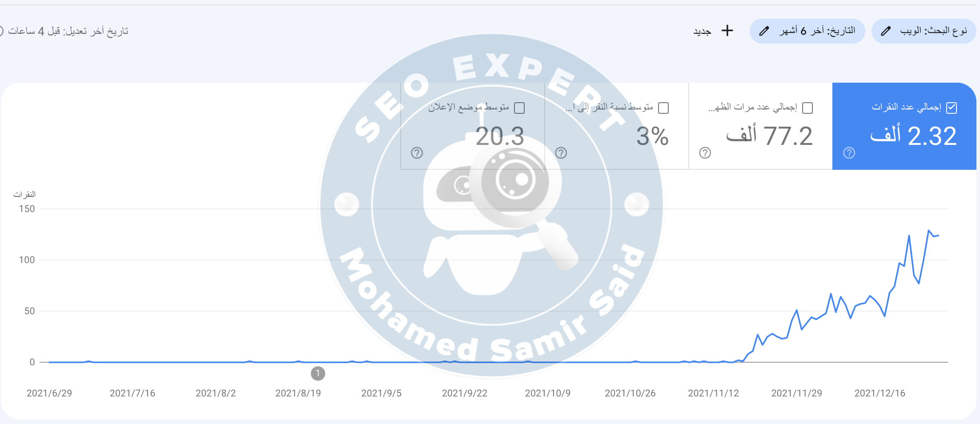
Task: Tick the average click-through rate checkbox
Action: click(663, 108)
